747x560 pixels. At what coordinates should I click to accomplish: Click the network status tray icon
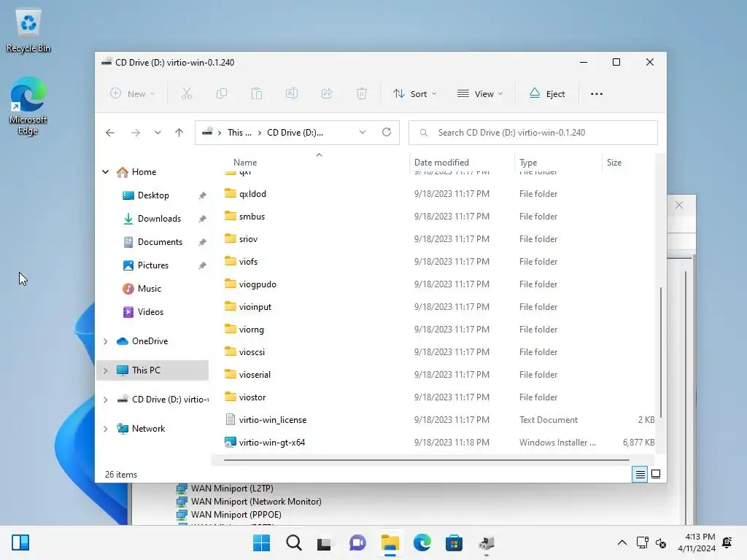[642, 542]
